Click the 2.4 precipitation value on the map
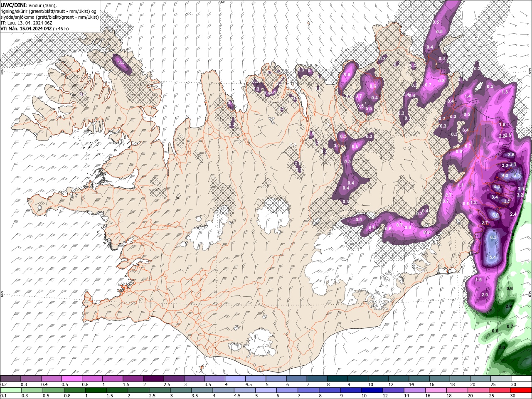 tap(513, 214)
